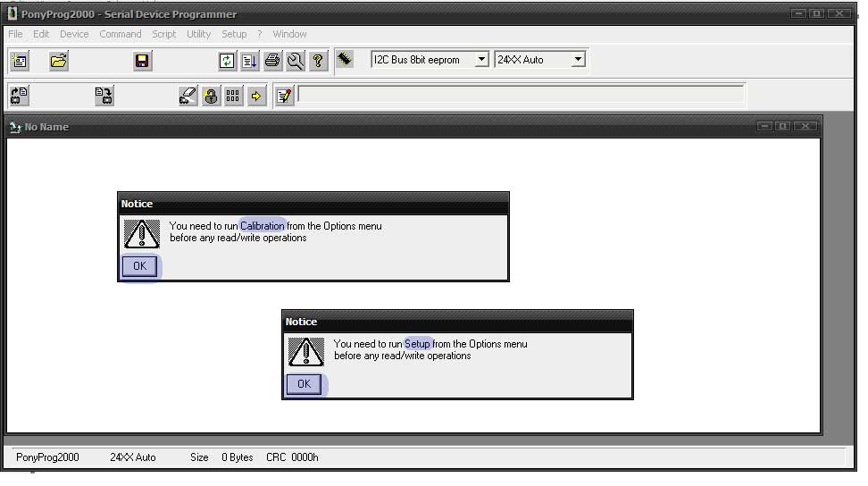The image size is (868, 486).
Task: Write buffer to device icon
Action: 104,96
